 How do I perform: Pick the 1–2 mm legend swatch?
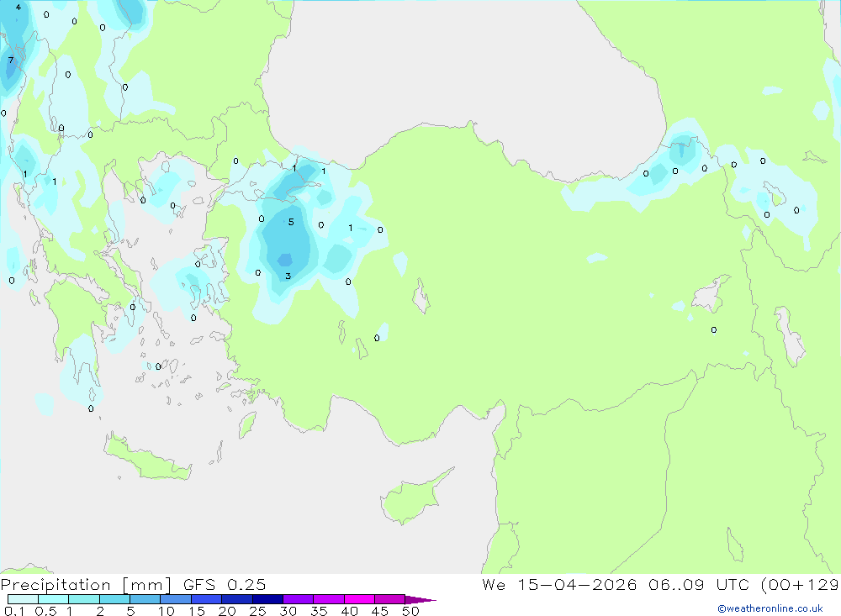pos(83,599)
